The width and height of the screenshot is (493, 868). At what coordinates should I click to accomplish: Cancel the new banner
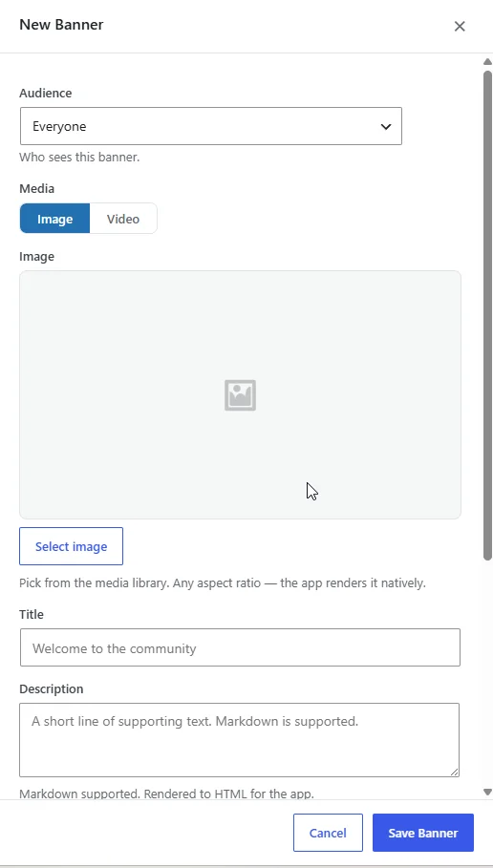click(328, 833)
